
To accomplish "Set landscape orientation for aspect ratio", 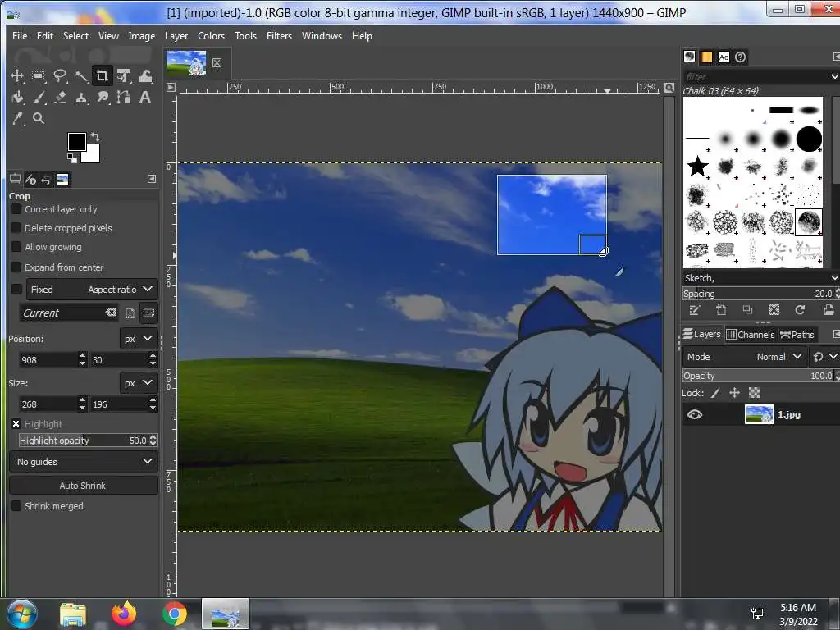I will pyautogui.click(x=149, y=313).
